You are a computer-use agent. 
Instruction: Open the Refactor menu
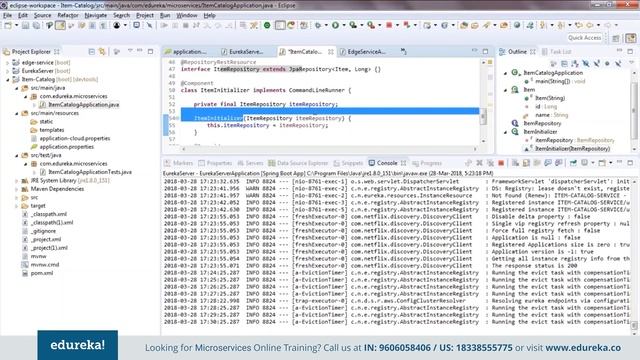click(x=68, y=15)
